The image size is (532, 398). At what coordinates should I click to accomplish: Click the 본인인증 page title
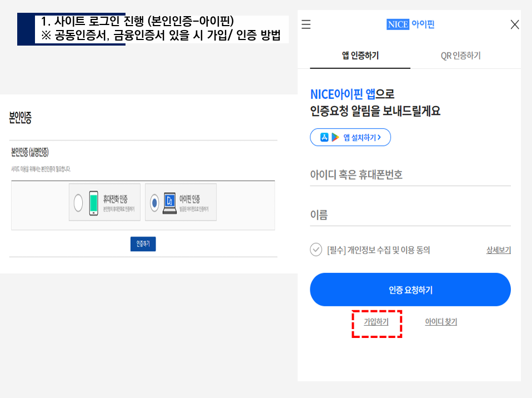[x=21, y=118]
